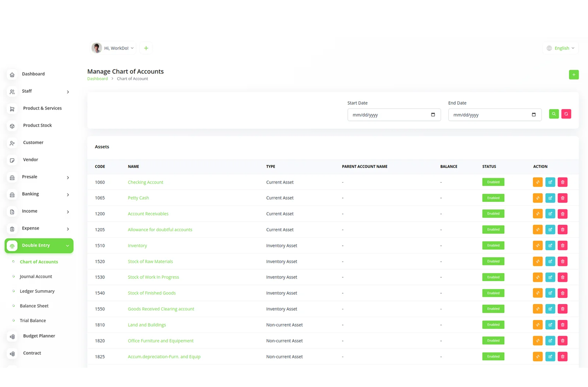The width and height of the screenshot is (588, 387).
Task: Click the plus icon beside user profile
Action: [x=146, y=48]
